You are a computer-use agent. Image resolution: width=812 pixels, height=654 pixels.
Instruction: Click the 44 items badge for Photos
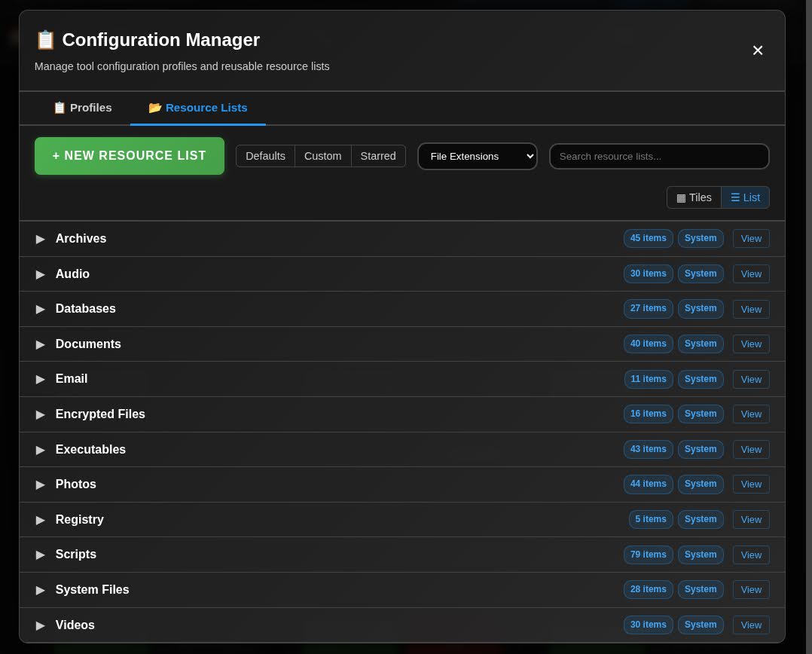click(649, 484)
